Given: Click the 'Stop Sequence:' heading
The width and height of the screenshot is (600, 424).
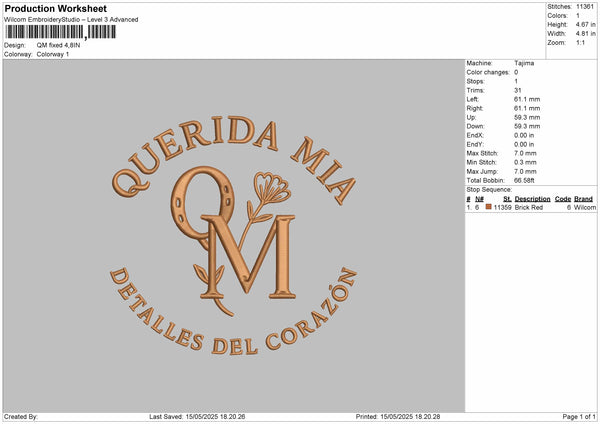Looking at the screenshot, I should tap(489, 189).
